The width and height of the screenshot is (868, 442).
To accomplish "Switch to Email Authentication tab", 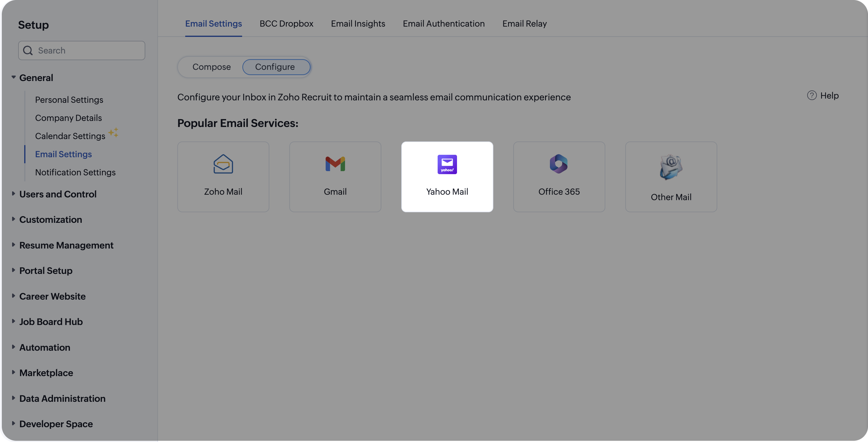I will [x=443, y=24].
